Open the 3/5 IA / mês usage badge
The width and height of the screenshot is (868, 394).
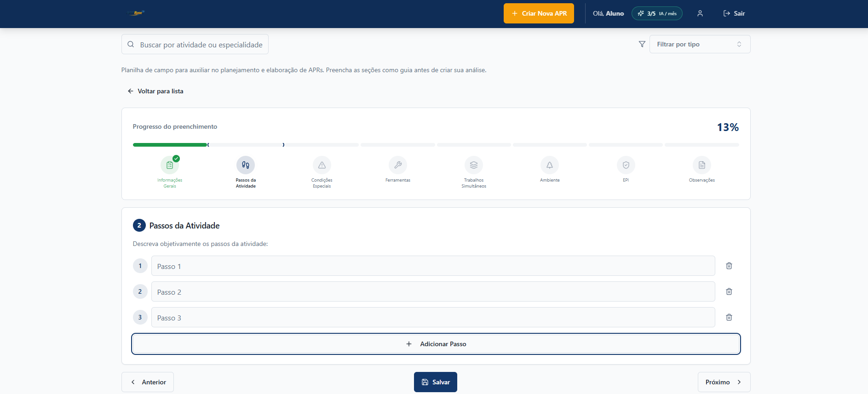[657, 13]
